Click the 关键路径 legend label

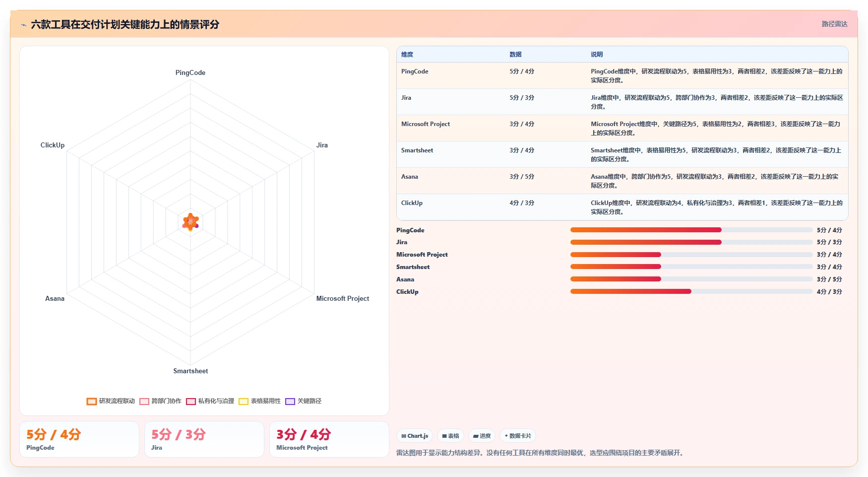click(310, 401)
